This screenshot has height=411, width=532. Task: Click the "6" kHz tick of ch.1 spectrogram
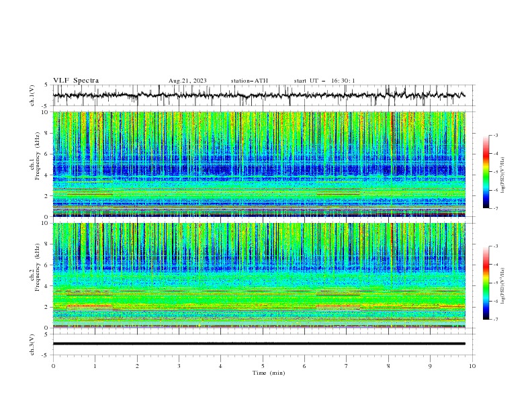pyautogui.click(x=48, y=154)
